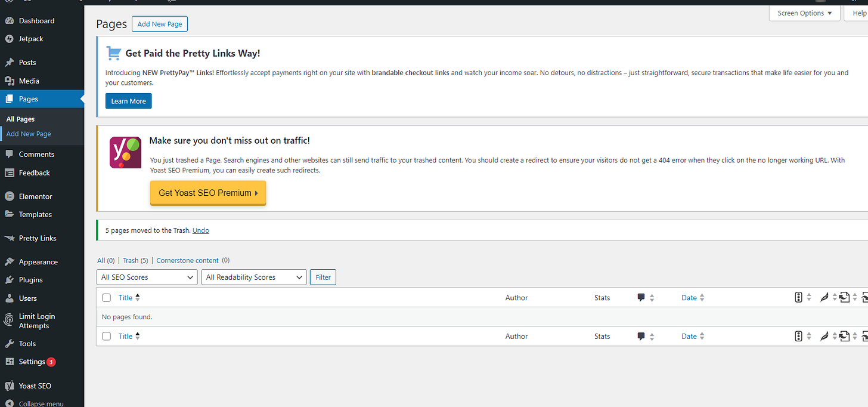Image resolution: width=868 pixels, height=407 pixels.
Task: Click "Make sure you don't miss out on traffic!" heading
Action: [x=230, y=141]
